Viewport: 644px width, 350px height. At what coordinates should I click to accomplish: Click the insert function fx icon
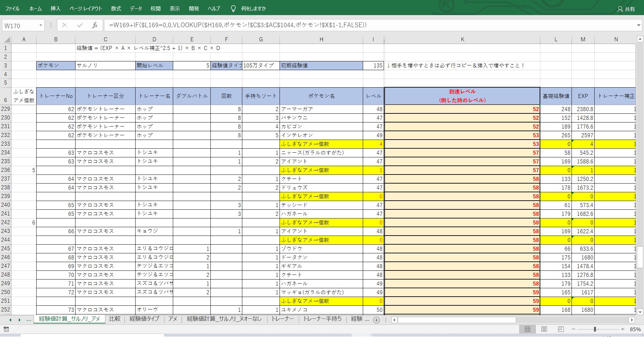tap(95, 25)
